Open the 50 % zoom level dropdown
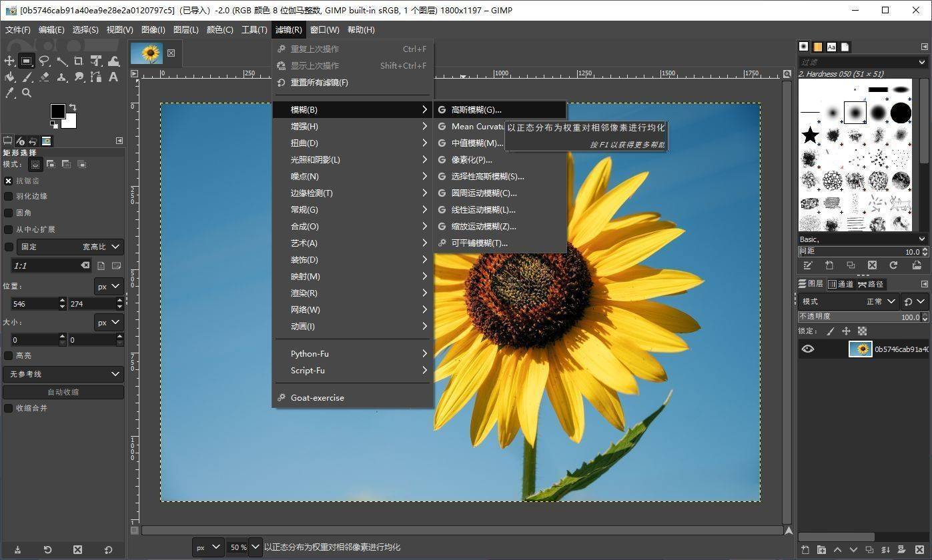 (x=255, y=547)
